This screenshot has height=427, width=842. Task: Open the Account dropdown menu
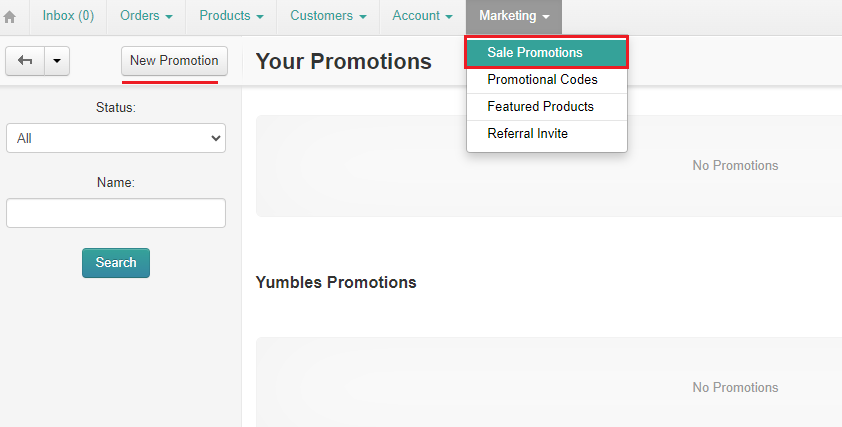422,16
